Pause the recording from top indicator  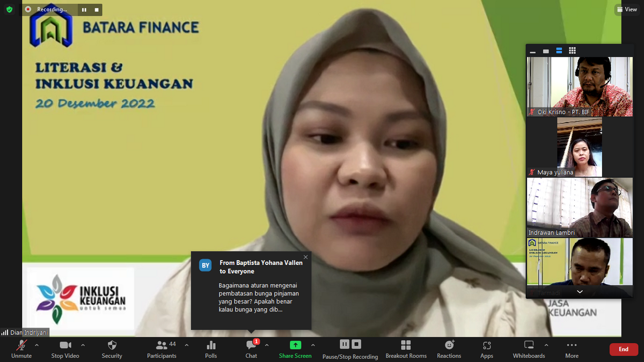pyautogui.click(x=84, y=10)
